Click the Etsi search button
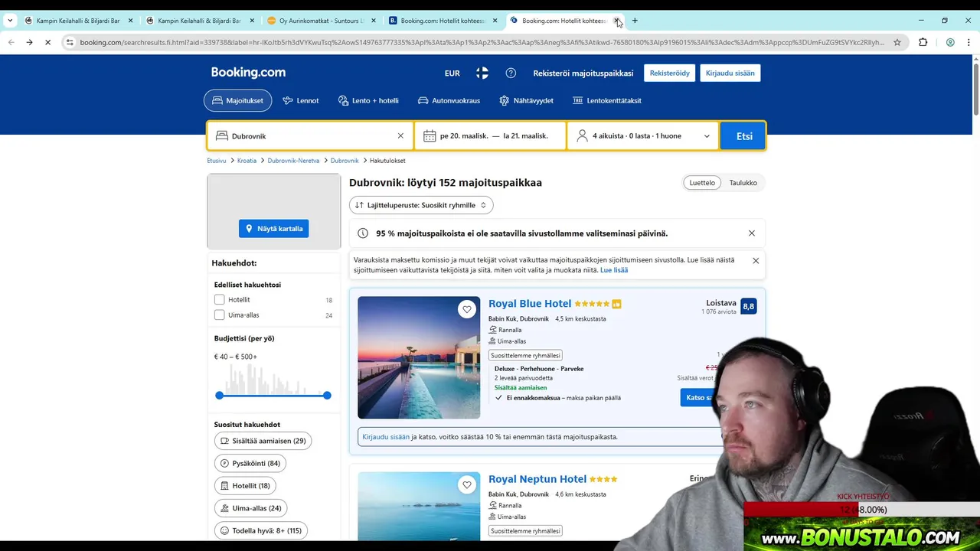The height and width of the screenshot is (551, 980). [743, 135]
